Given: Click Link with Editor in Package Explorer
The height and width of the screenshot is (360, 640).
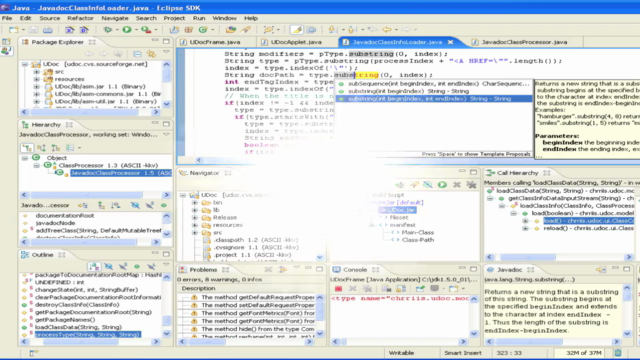Looking at the screenshot, I should [x=151, y=54].
